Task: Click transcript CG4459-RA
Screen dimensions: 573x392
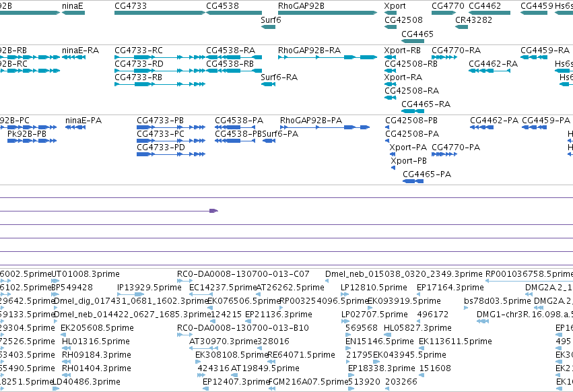Action: click(x=534, y=57)
